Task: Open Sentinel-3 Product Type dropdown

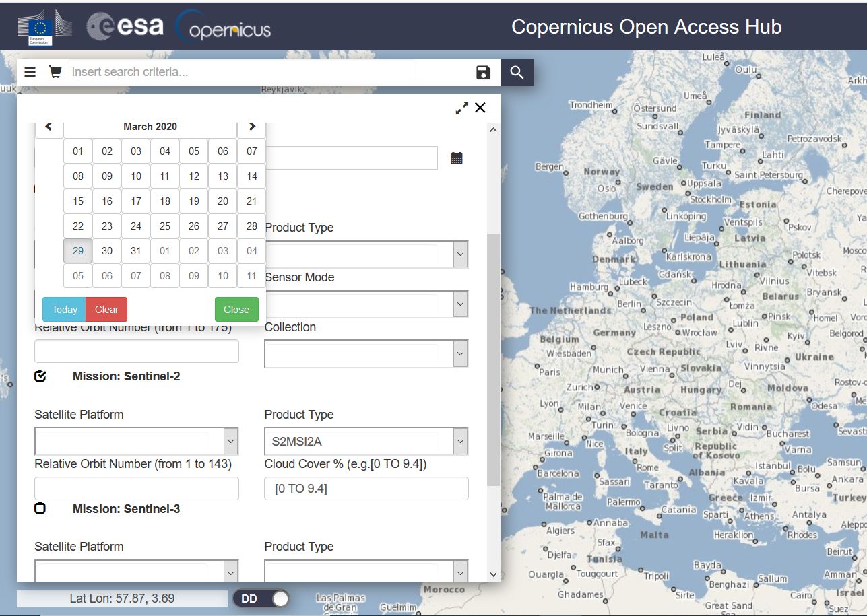Action: pos(366,572)
